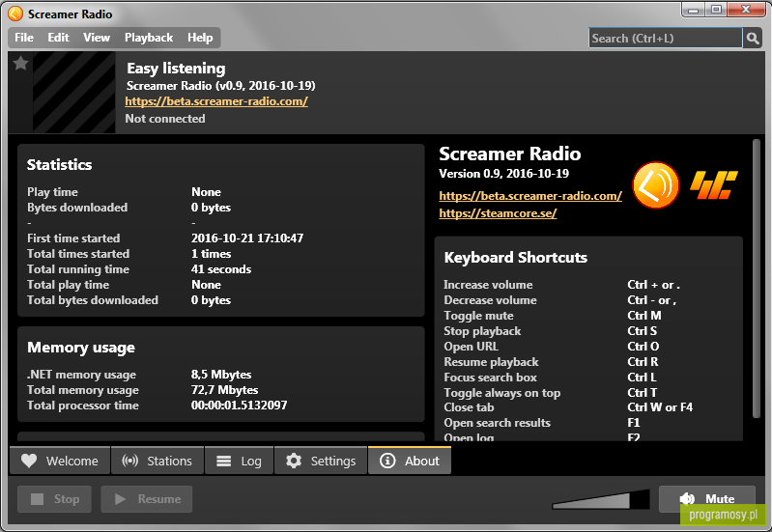Viewport: 772px width, 532px height.
Task: Click the striped station artwork thumbnail
Action: (73, 93)
